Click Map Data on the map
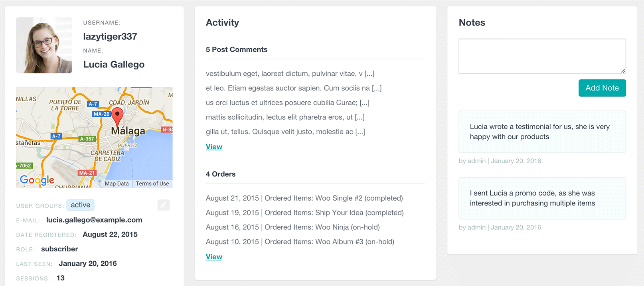Image resolution: width=644 pixels, height=286 pixels. click(x=117, y=183)
